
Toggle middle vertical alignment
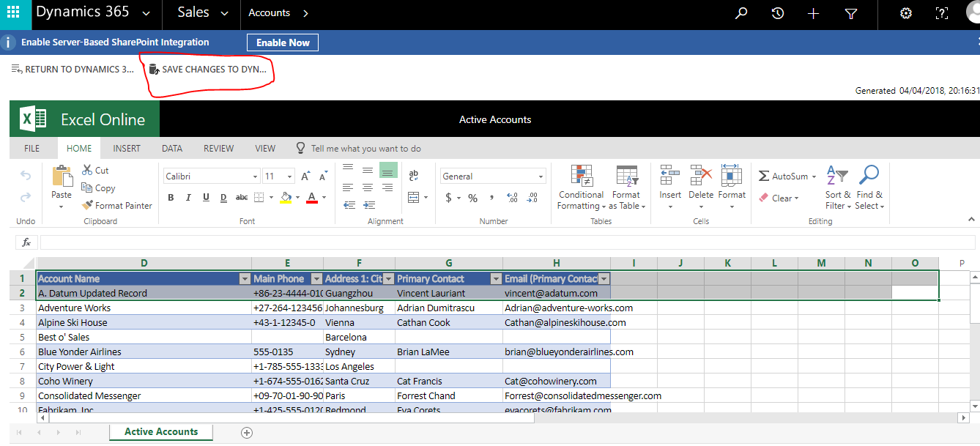[368, 171]
